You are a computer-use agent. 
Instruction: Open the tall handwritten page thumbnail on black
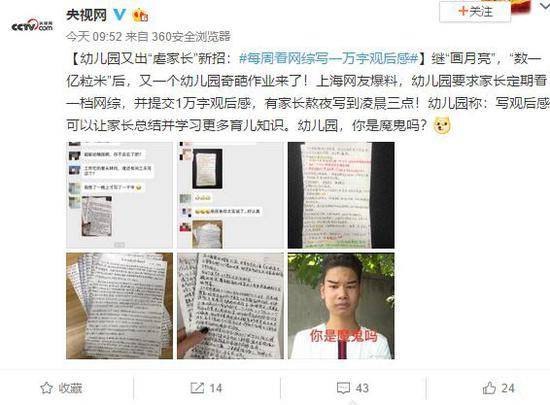pos(341,195)
